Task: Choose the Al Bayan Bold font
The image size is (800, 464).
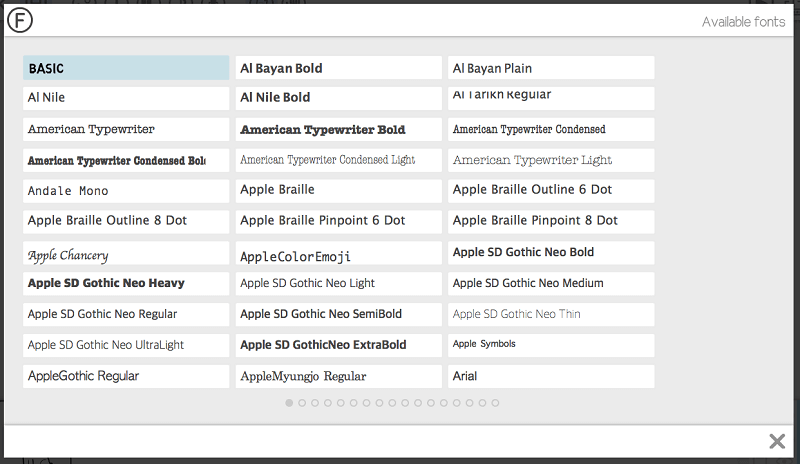Action: [339, 68]
